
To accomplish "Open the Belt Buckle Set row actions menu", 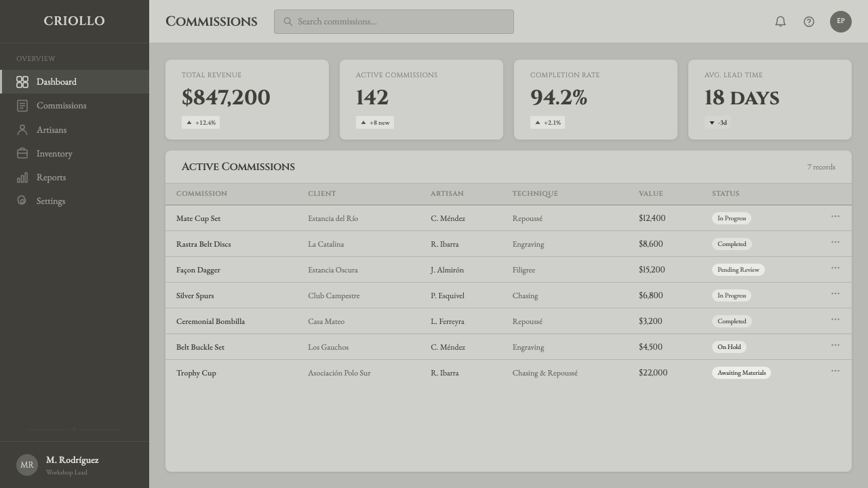I will tap(835, 346).
